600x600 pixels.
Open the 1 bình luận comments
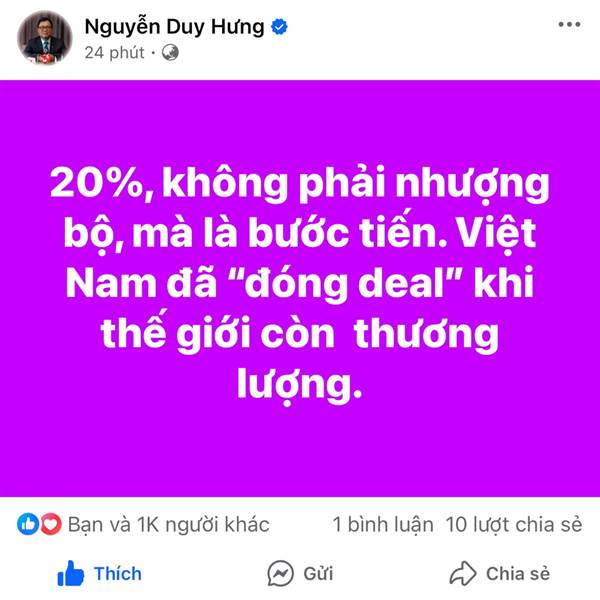tap(383, 524)
